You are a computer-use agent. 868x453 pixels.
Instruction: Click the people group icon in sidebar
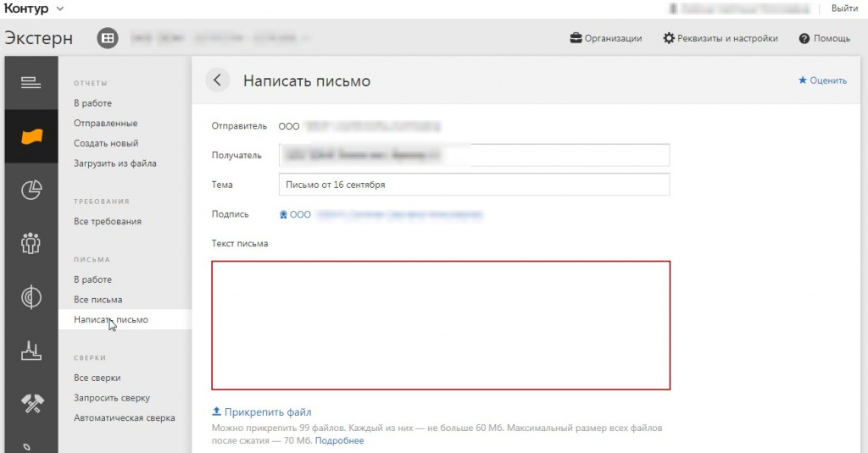[x=31, y=244]
